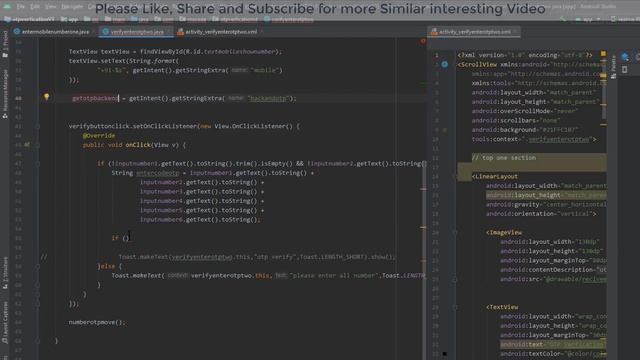Click the red error indicator above the Java editor scrollbar
This screenshot has width=640, height=360.
click(x=423, y=41)
